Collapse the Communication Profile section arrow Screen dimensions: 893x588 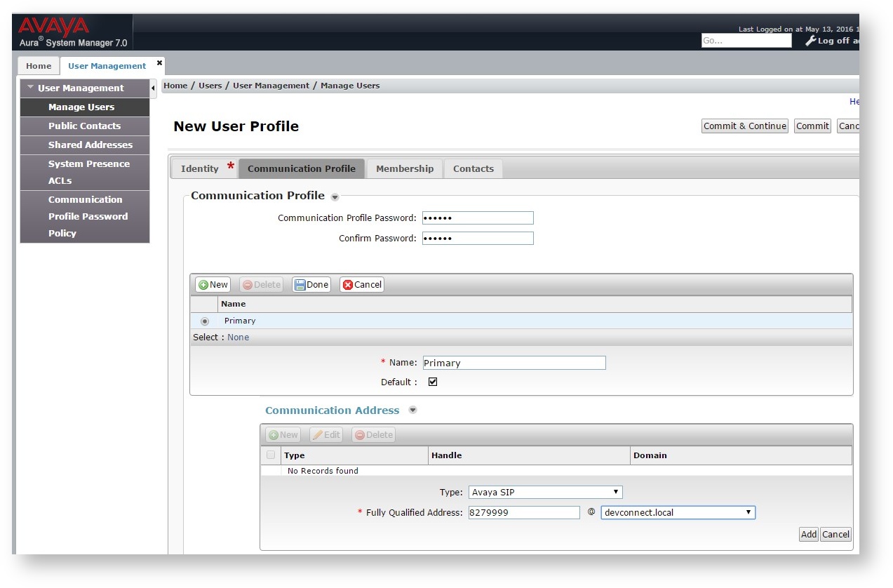[335, 197]
